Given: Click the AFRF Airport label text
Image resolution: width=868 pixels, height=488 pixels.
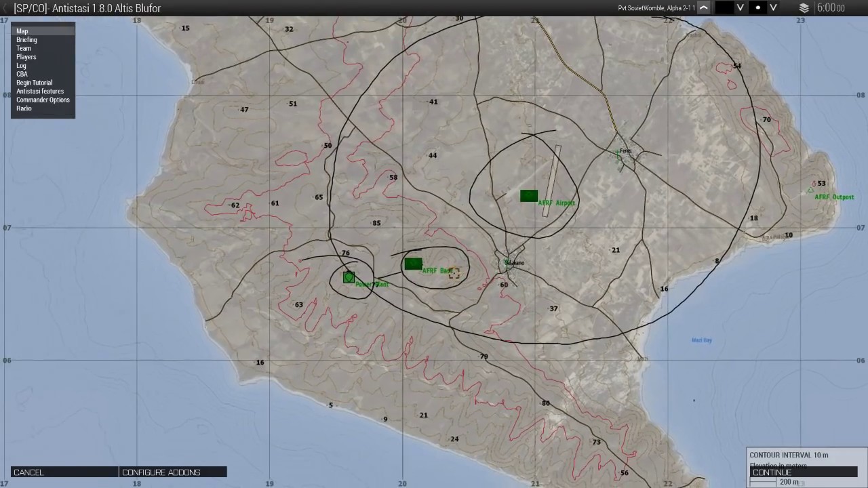Looking at the screenshot, I should point(556,203).
